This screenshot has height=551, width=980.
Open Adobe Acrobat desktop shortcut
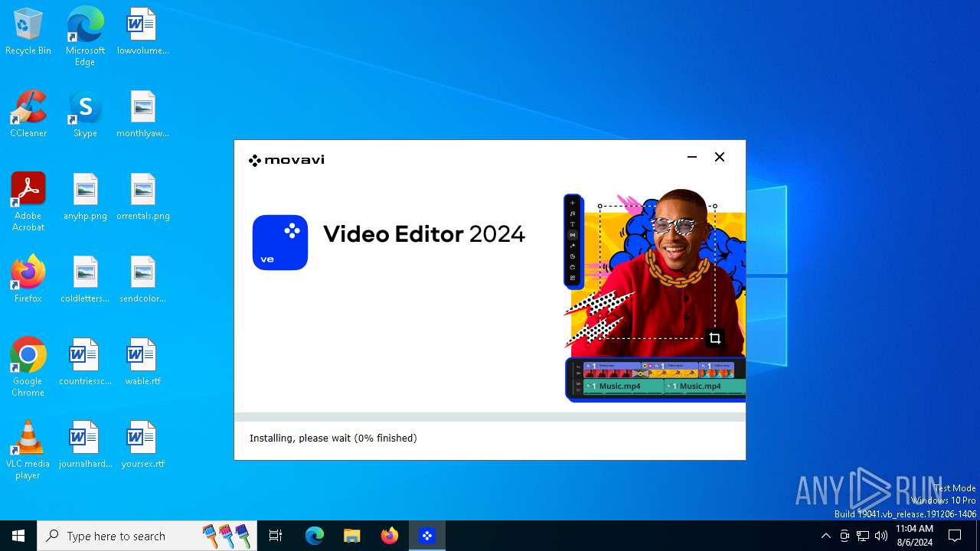[x=28, y=201]
